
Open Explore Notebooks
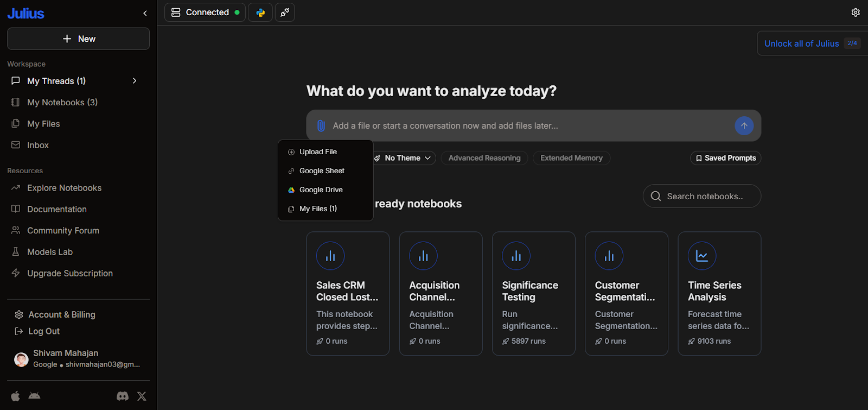point(64,188)
